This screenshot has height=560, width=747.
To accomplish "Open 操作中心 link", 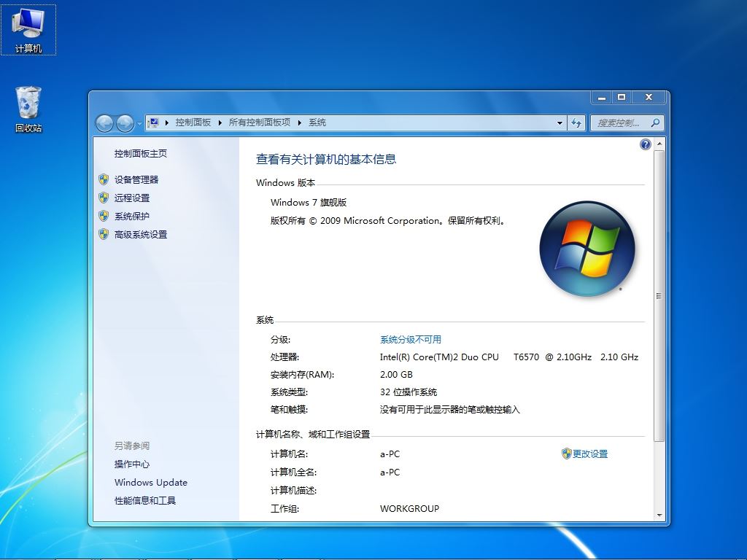I will 132,464.
